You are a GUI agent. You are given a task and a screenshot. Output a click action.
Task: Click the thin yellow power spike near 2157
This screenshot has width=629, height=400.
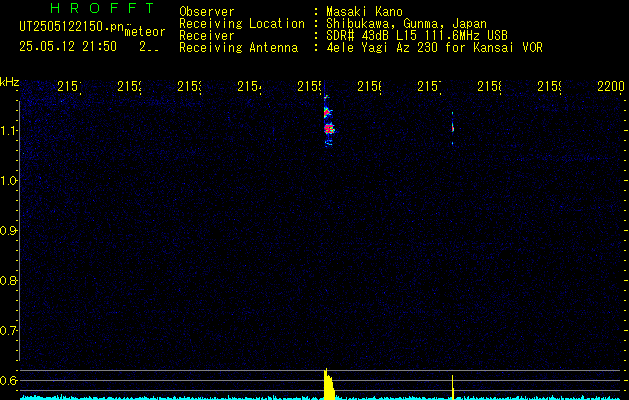[x=452, y=387]
